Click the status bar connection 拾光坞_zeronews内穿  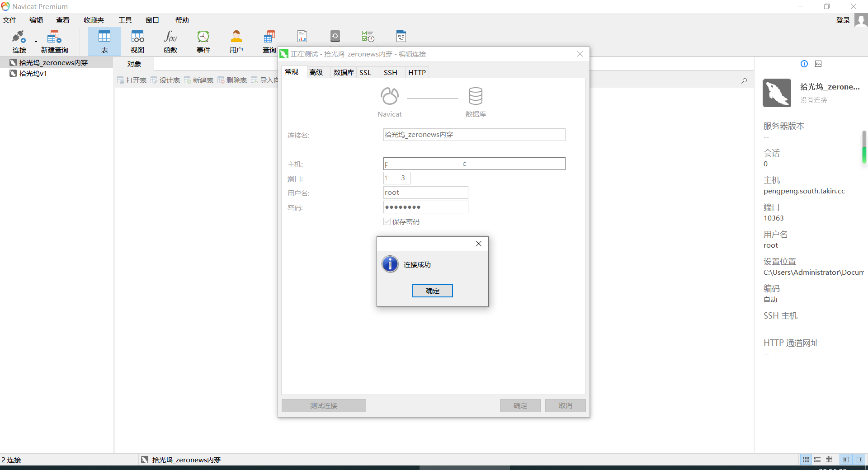click(x=181, y=460)
